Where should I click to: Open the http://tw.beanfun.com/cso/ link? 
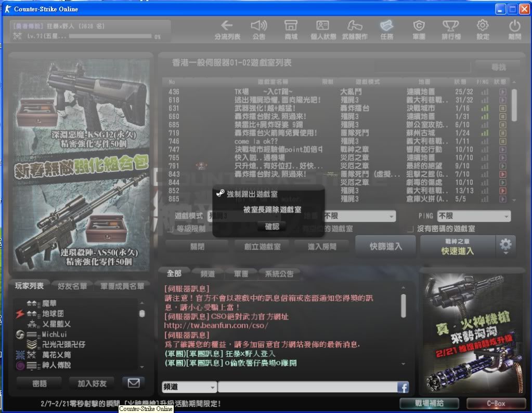coord(216,326)
